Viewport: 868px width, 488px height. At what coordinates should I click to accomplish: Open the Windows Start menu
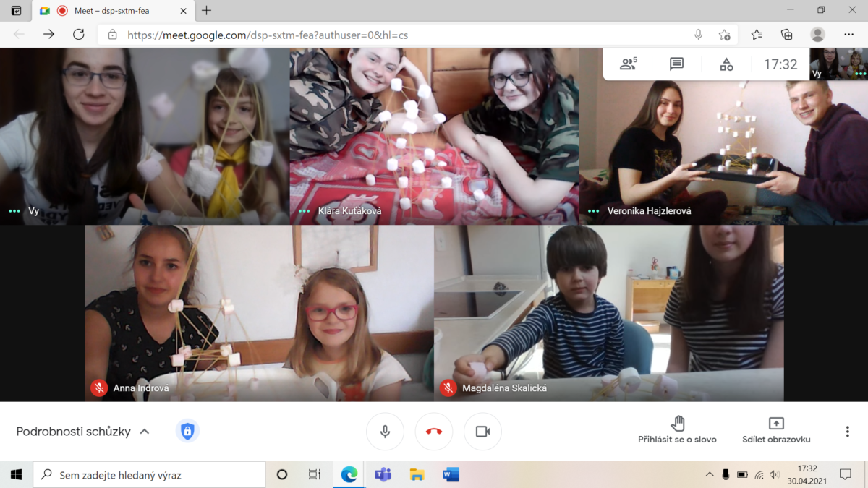[x=16, y=474]
